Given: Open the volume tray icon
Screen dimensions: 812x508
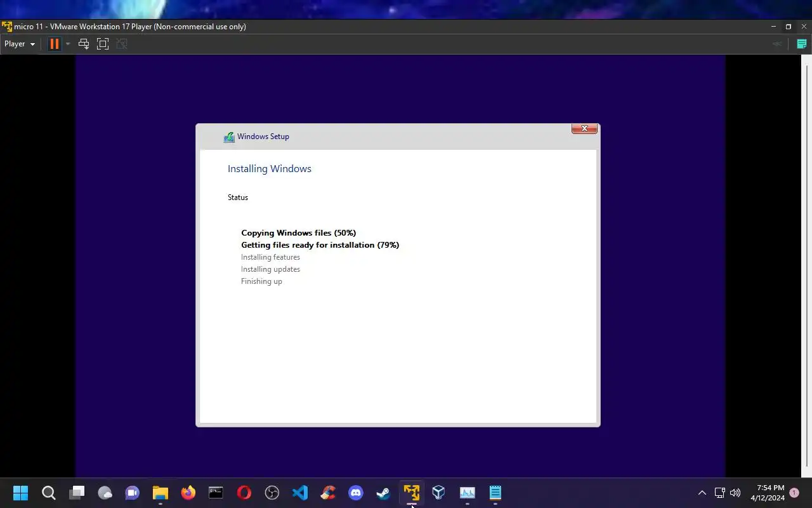Looking at the screenshot, I should [735, 493].
